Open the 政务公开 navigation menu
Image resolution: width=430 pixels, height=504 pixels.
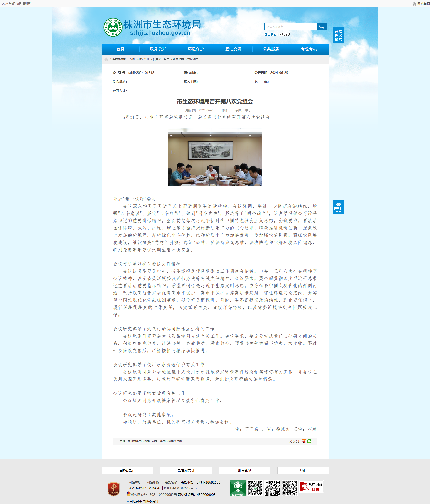click(158, 49)
